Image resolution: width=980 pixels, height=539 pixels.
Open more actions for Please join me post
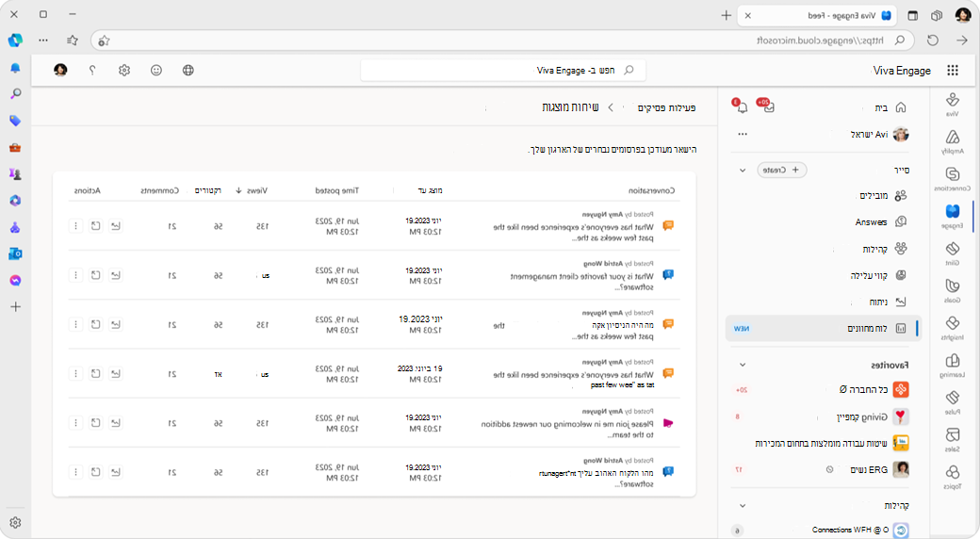75,423
